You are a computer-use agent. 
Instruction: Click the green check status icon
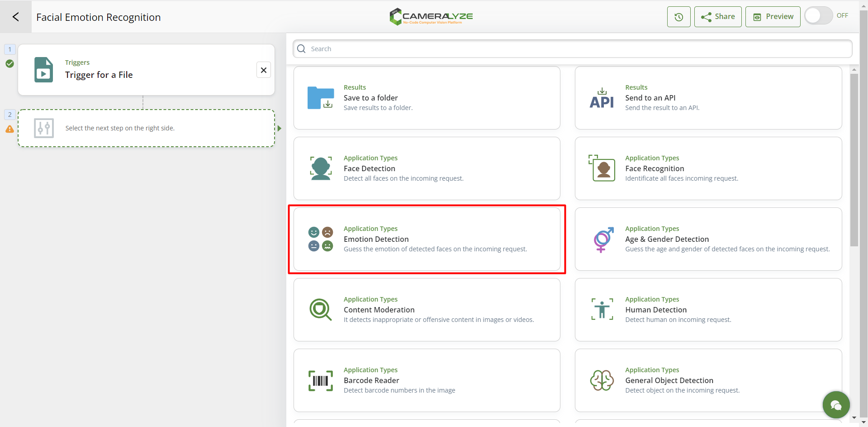click(9, 64)
